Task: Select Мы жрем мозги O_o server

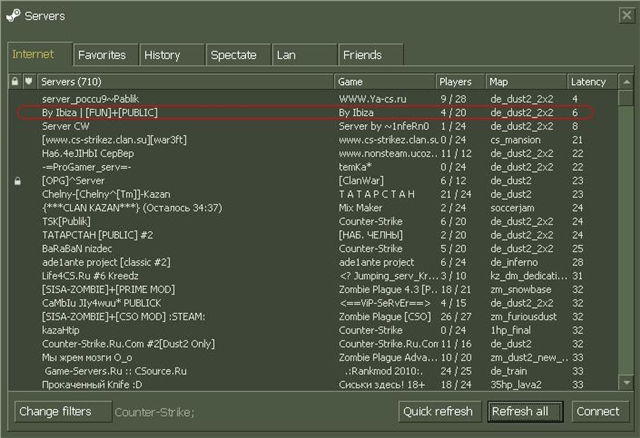Action: 312,358
